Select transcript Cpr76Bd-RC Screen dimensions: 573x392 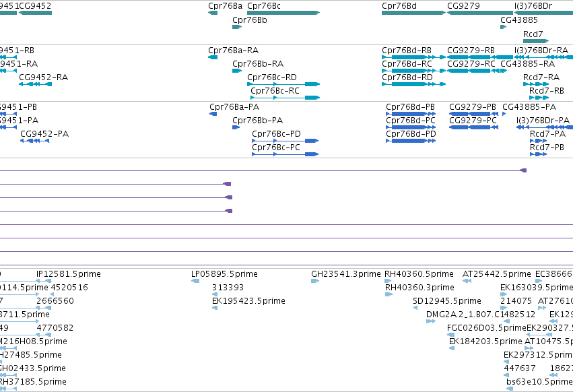tap(413, 71)
